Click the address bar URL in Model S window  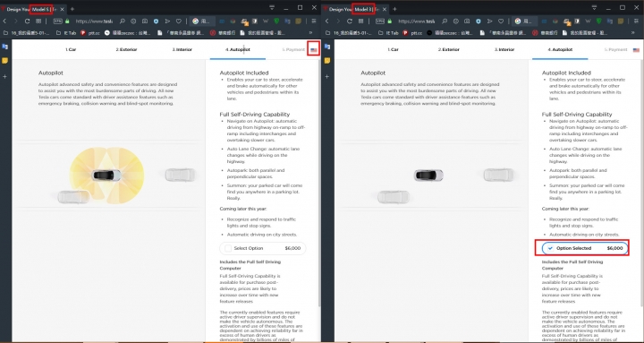[x=94, y=21]
